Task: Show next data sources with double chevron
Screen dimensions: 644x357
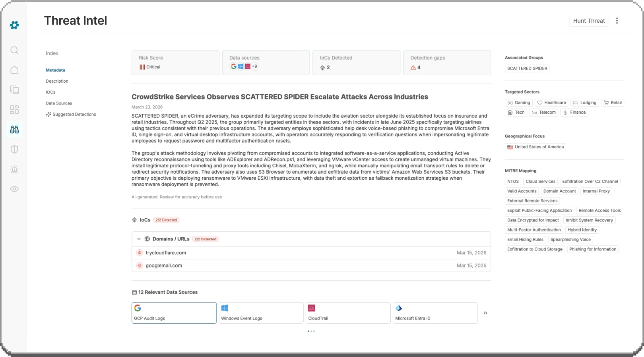Action: (485, 313)
